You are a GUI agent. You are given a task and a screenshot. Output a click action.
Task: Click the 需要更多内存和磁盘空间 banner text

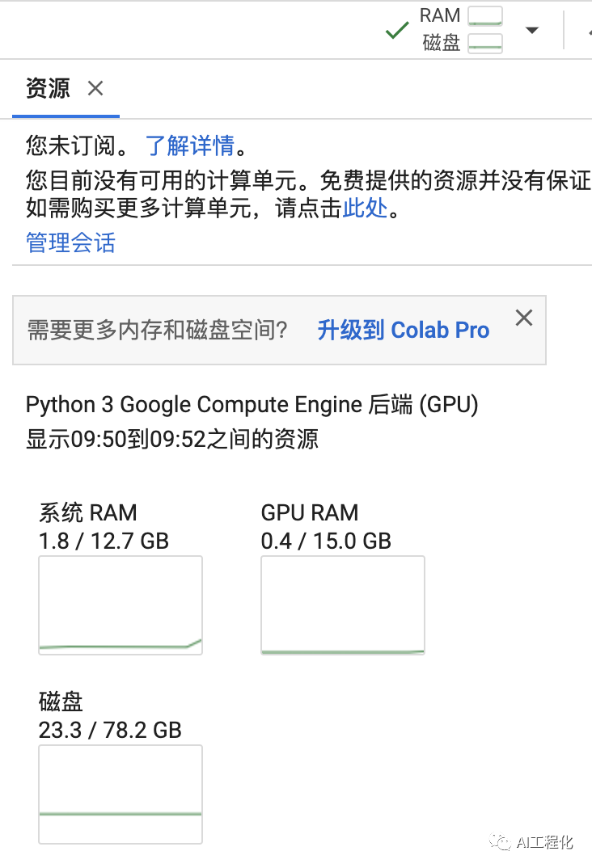coord(158,330)
